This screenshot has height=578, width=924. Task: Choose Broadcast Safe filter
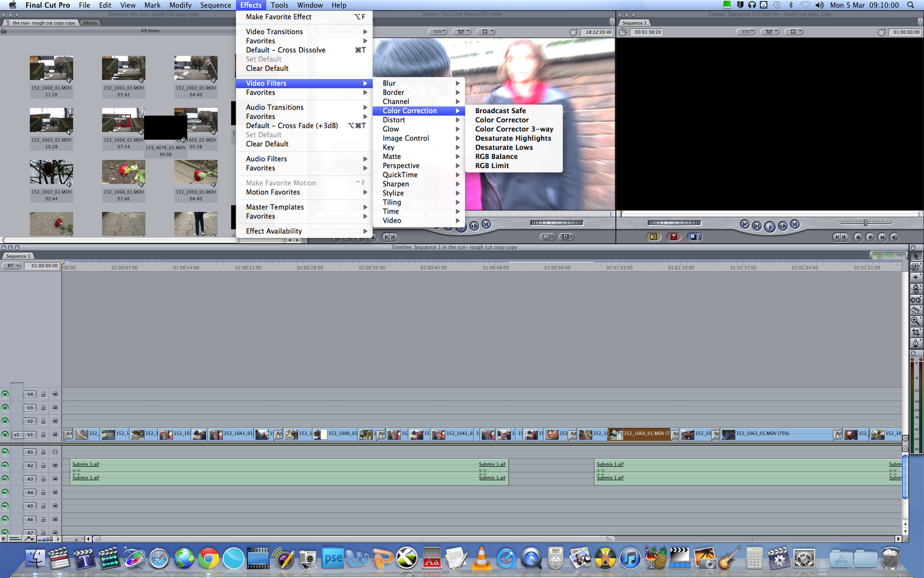tap(514, 111)
